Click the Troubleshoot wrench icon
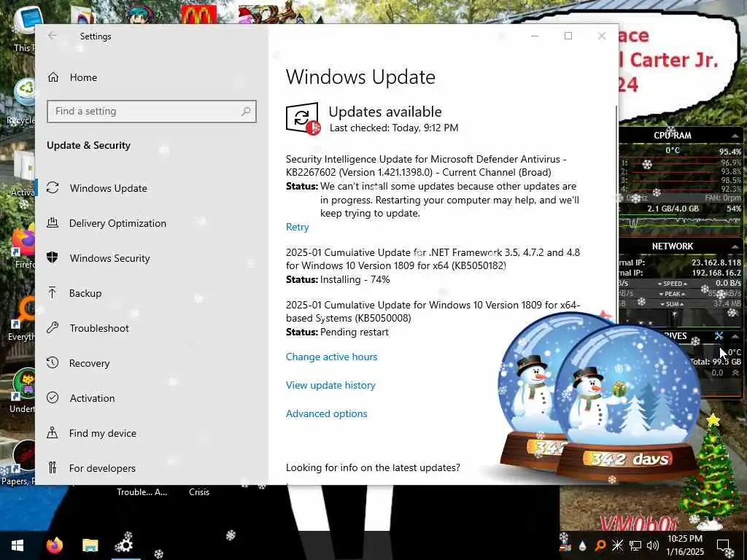This screenshot has height=560, width=747. point(53,327)
